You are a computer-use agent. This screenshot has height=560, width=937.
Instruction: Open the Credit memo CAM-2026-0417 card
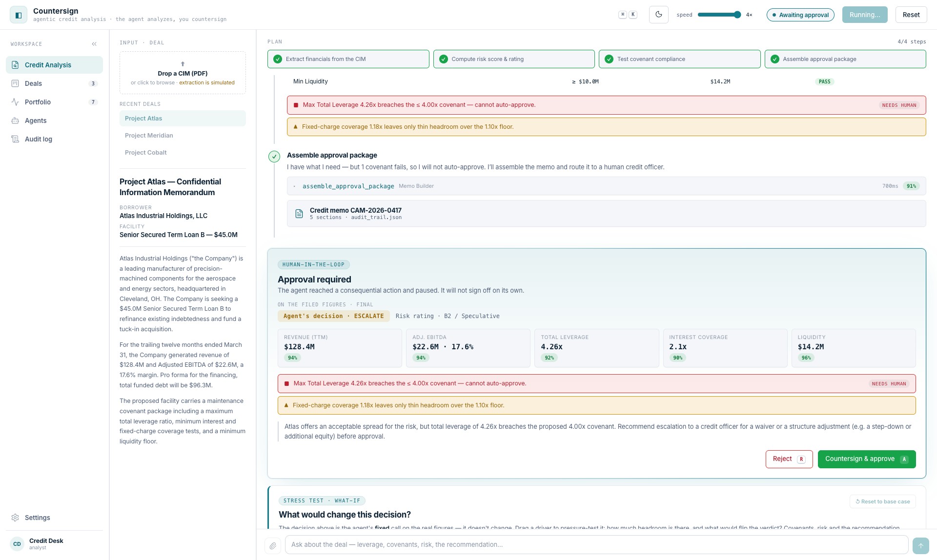point(606,214)
